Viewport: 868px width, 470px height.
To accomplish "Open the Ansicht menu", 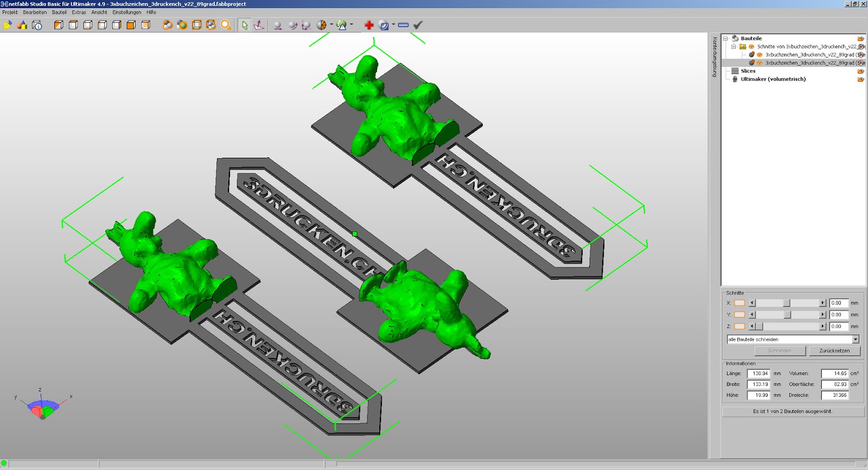I will pyautogui.click(x=99, y=12).
